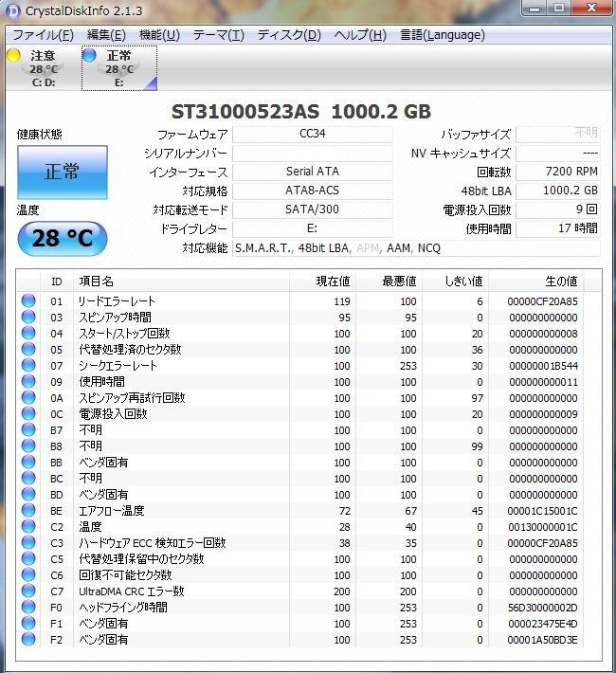Click the 電源投入回数 field 9 回
The height and width of the screenshot is (673, 616).
tap(557, 209)
